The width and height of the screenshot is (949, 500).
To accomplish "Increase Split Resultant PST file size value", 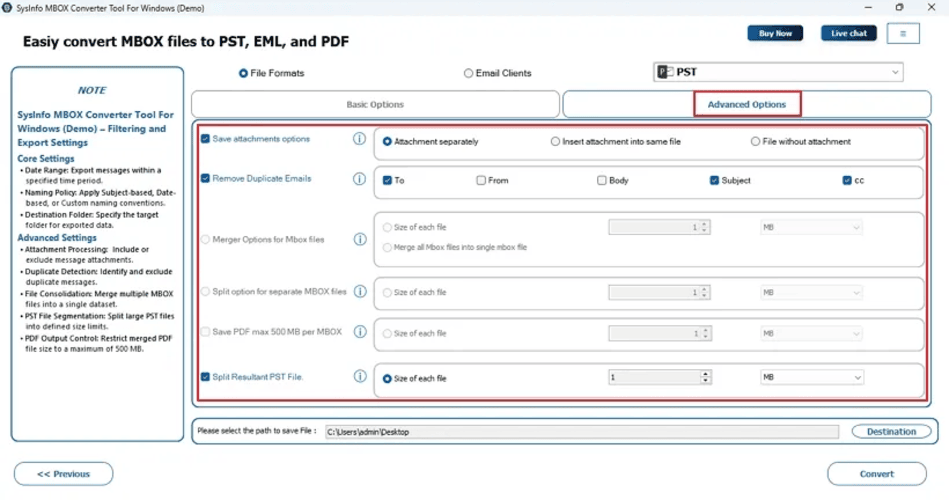I will pyautogui.click(x=705, y=374).
